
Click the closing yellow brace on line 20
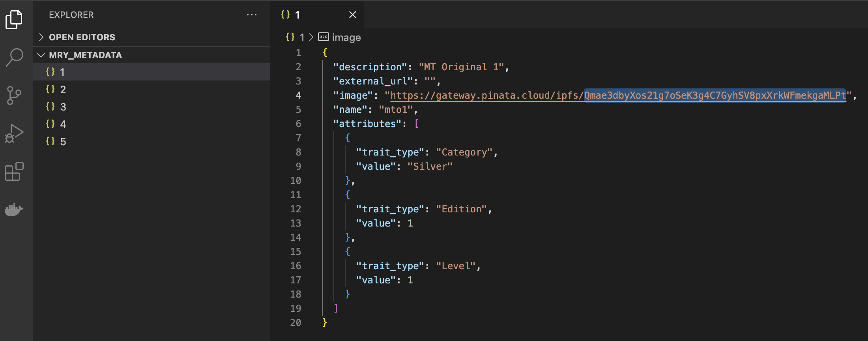(x=325, y=322)
